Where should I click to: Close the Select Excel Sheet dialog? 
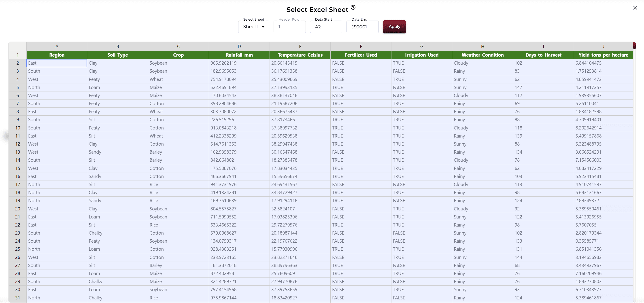[x=635, y=8]
